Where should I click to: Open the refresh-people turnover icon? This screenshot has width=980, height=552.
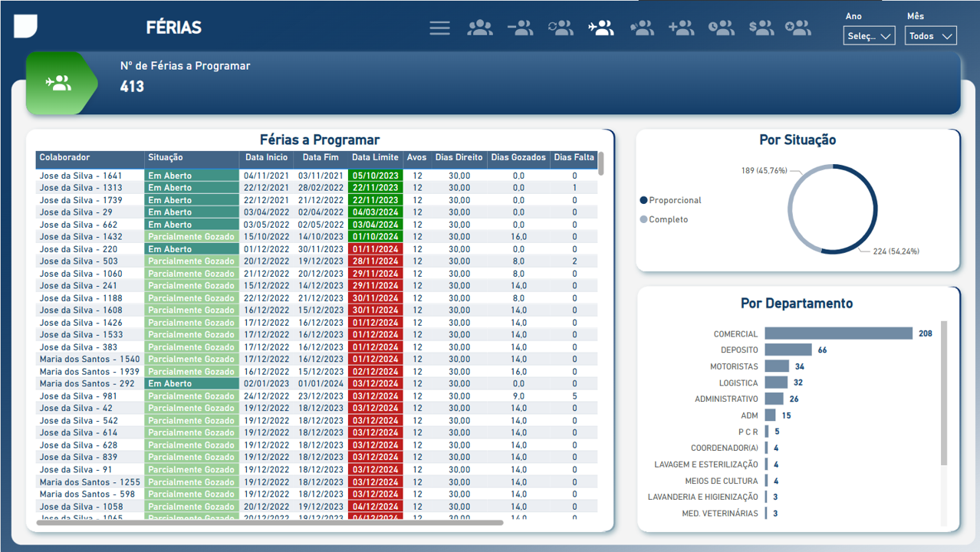561,28
